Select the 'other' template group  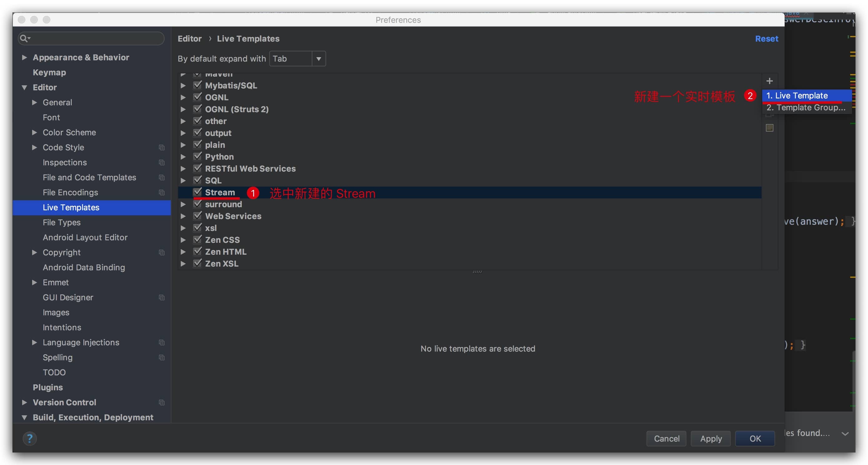pos(216,121)
